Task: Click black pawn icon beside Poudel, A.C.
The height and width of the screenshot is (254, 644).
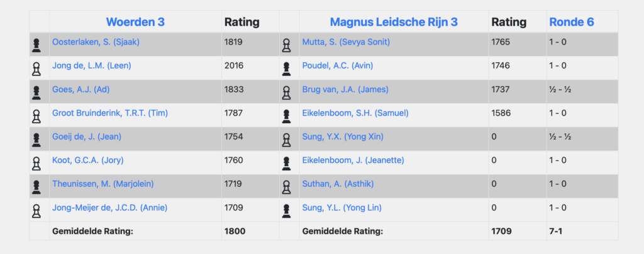Action: [287, 68]
